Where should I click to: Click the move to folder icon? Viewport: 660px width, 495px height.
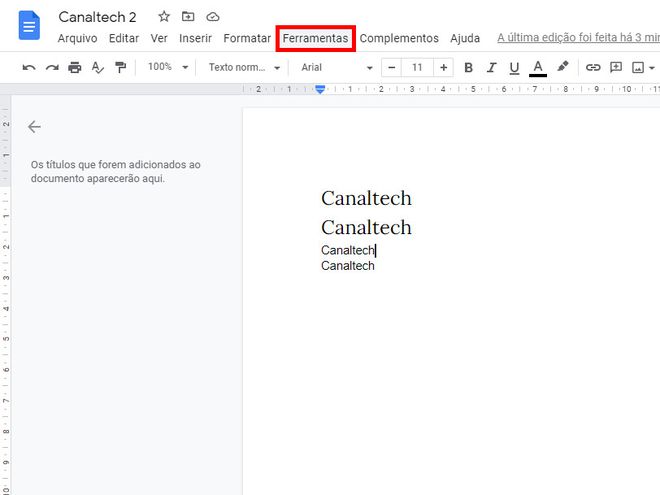point(188,17)
